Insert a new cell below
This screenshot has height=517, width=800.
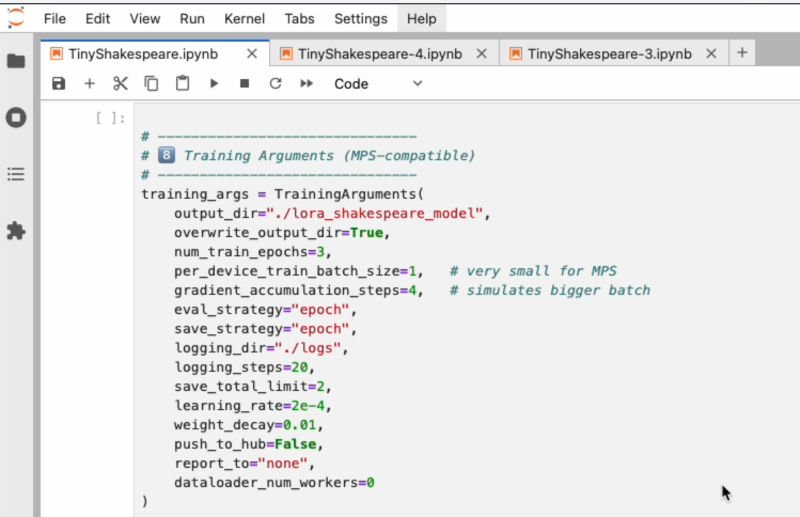89,84
